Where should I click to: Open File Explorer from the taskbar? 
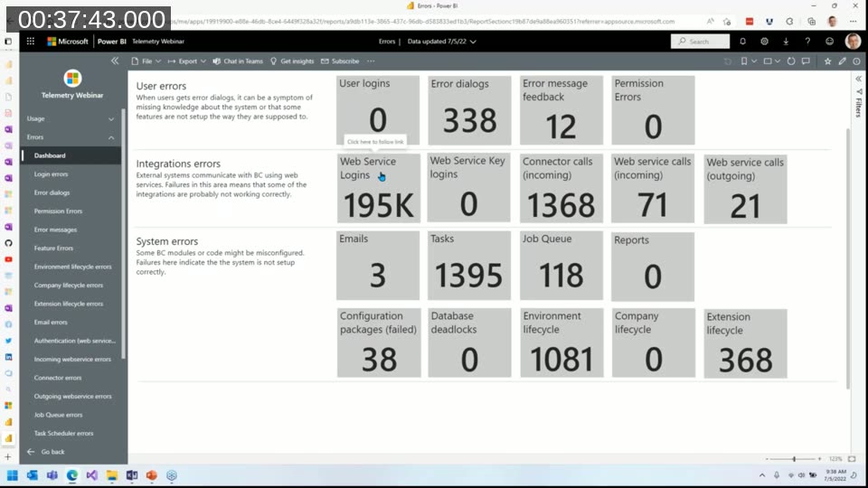tap(112, 475)
